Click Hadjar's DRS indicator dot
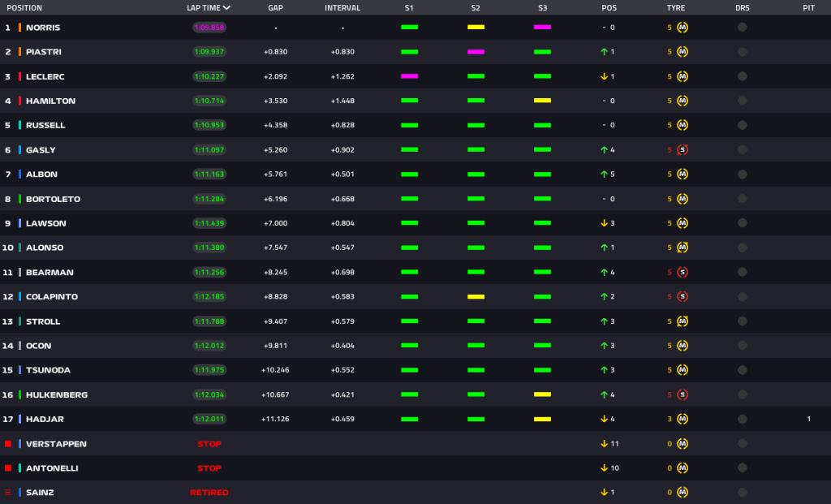 742,420
